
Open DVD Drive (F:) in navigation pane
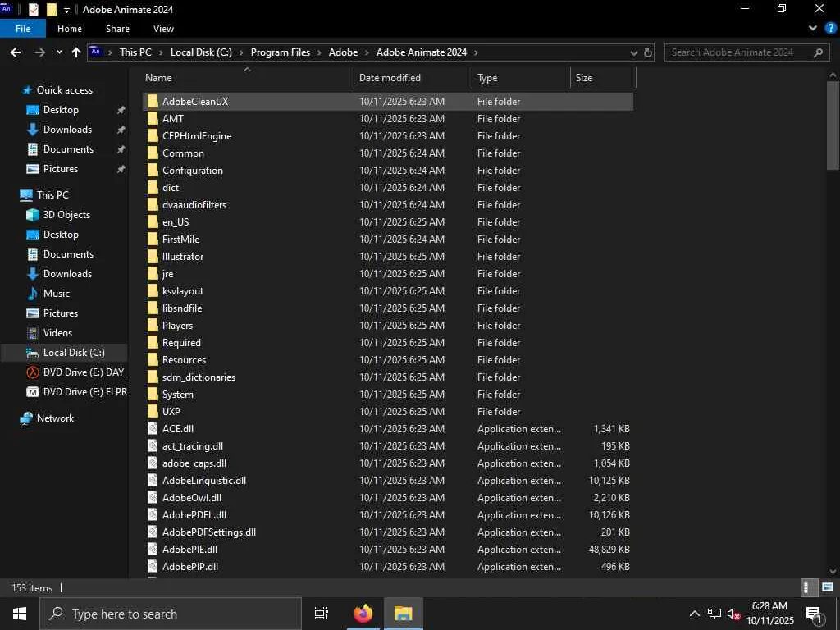(84, 392)
